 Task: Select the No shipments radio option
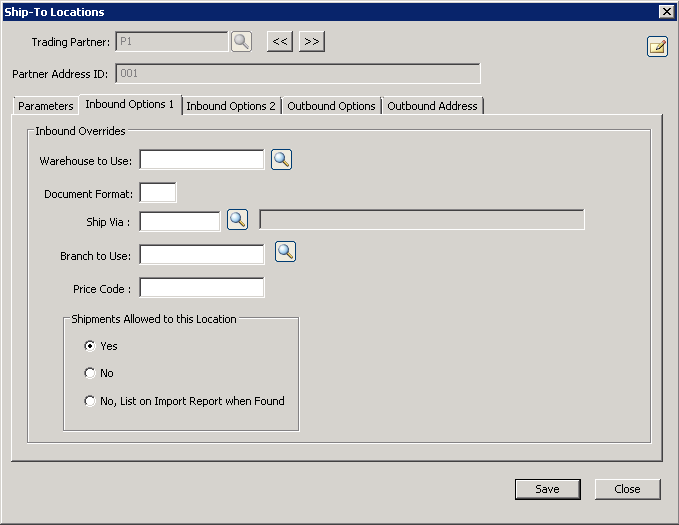point(91,373)
